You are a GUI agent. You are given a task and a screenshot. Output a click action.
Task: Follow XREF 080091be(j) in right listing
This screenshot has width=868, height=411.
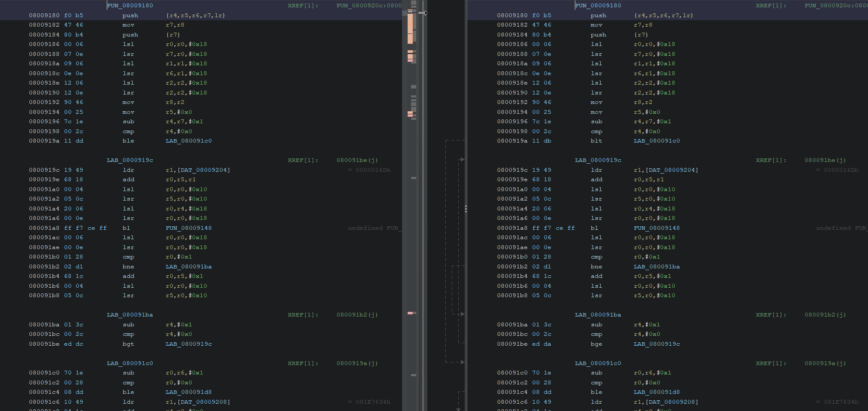click(x=825, y=160)
